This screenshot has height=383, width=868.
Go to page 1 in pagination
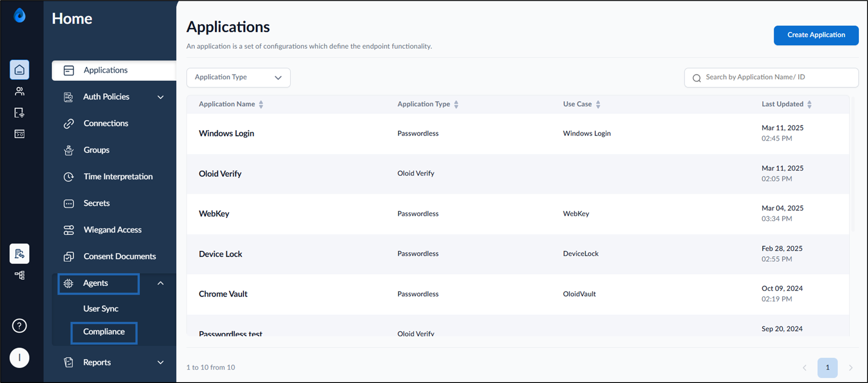coord(827,367)
